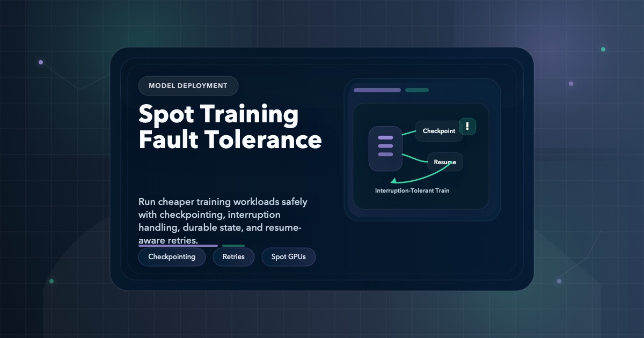
Task: Toggle the Spot GPUs chip on
Action: point(288,256)
